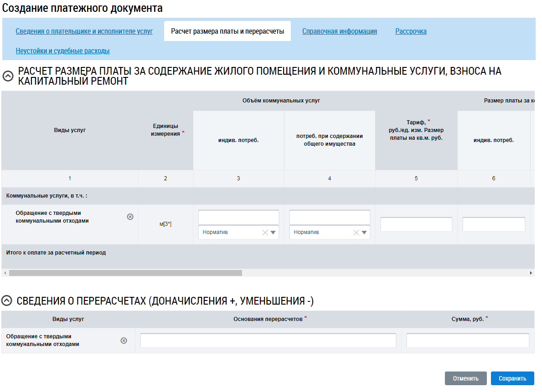The width and height of the screenshot is (542, 392).
Task: Focus the Основания перерасчетов input field
Action: click(x=268, y=341)
